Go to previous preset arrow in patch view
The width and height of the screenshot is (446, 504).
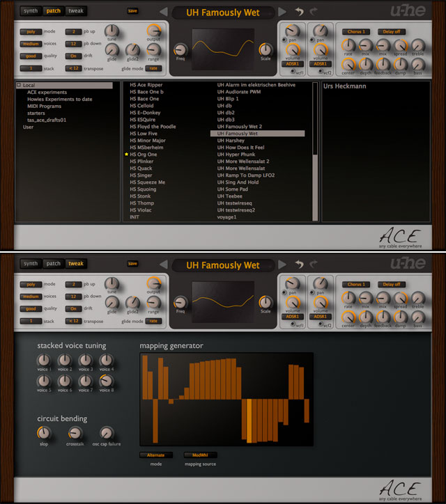click(164, 12)
